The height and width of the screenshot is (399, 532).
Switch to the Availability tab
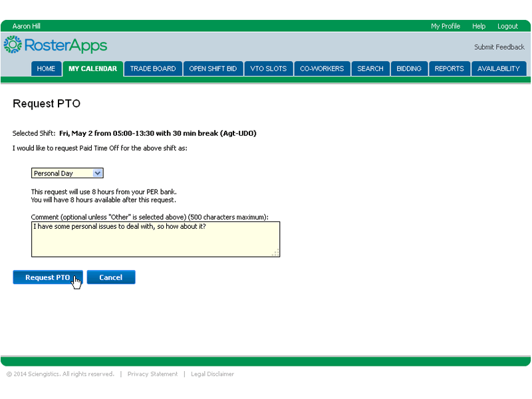pyautogui.click(x=499, y=68)
